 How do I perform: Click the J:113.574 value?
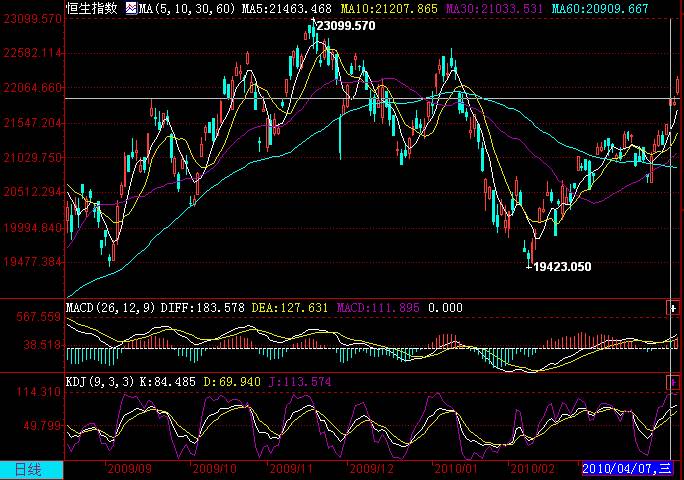click(x=300, y=382)
